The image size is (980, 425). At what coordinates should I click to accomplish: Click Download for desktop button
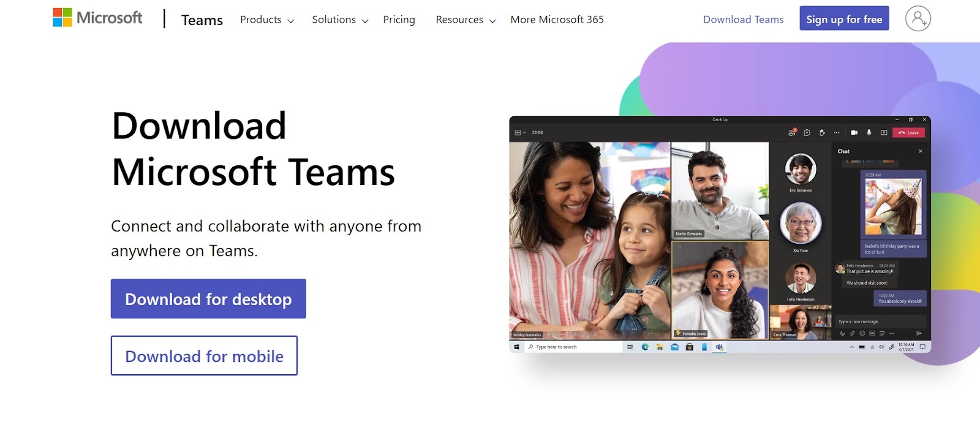[x=208, y=299]
